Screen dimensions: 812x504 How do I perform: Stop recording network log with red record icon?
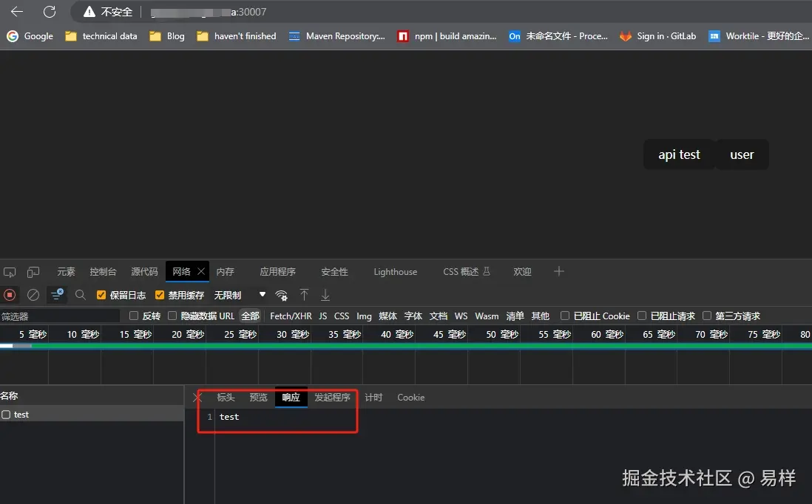tap(10, 295)
